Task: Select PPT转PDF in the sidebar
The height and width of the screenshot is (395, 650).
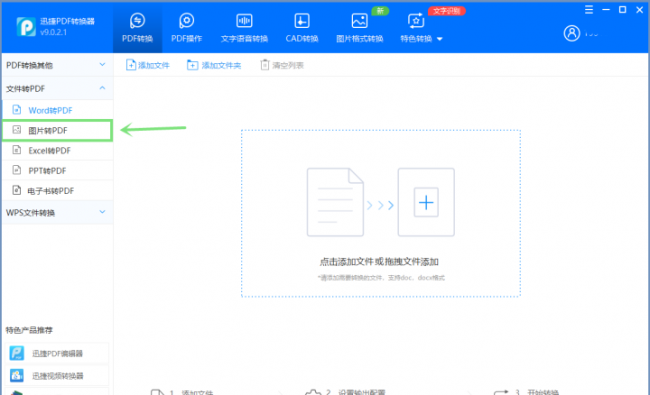Action: 57,170
